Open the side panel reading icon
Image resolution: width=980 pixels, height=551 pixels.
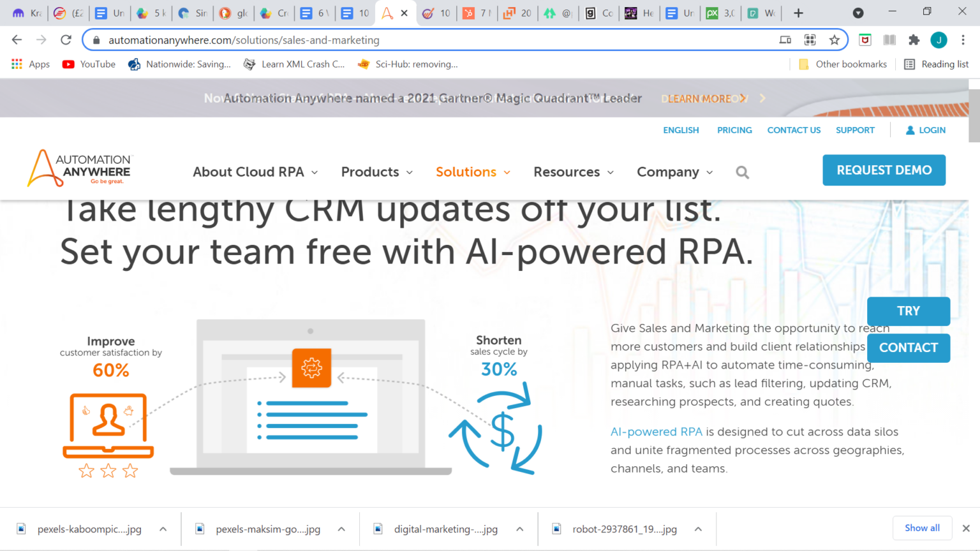coord(889,40)
